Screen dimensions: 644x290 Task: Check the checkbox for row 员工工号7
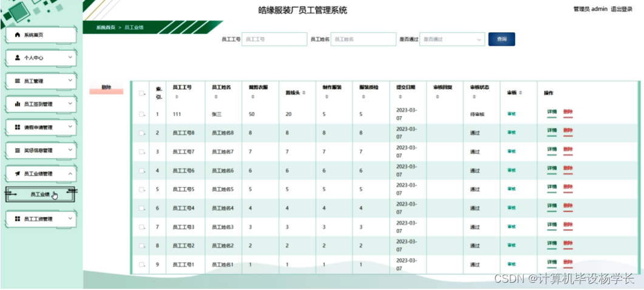coord(141,152)
